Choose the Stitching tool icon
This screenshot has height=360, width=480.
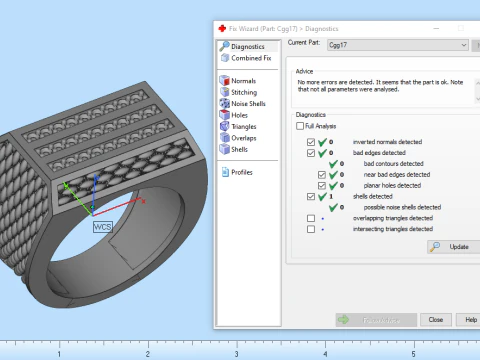click(224, 92)
